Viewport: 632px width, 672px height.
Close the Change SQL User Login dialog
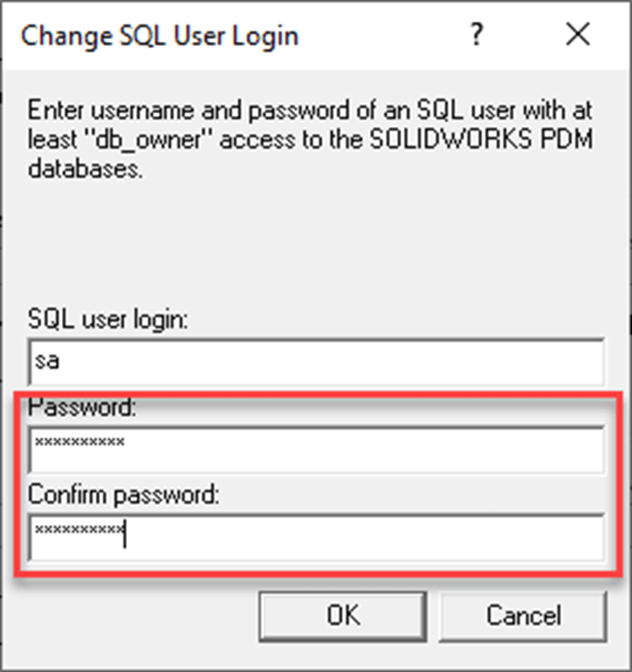coord(577,35)
